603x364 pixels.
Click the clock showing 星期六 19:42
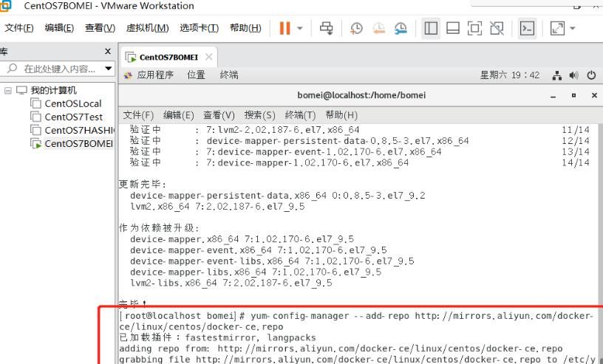[510, 75]
